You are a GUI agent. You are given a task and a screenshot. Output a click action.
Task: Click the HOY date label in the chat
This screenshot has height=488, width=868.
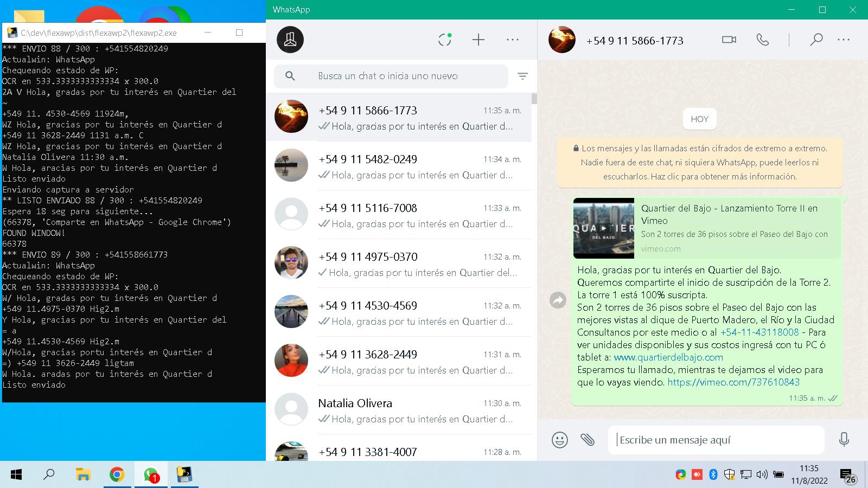[700, 119]
